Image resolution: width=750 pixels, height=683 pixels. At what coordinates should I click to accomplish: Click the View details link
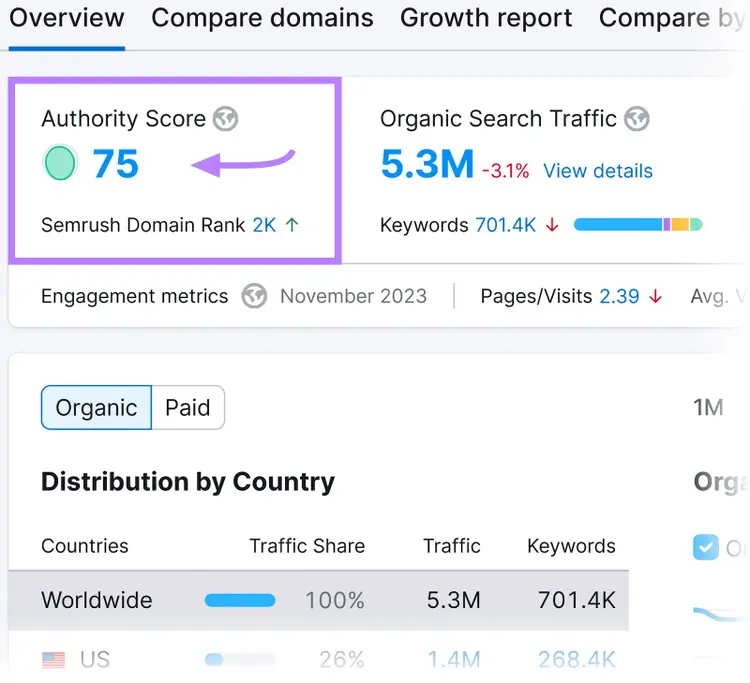tap(598, 171)
